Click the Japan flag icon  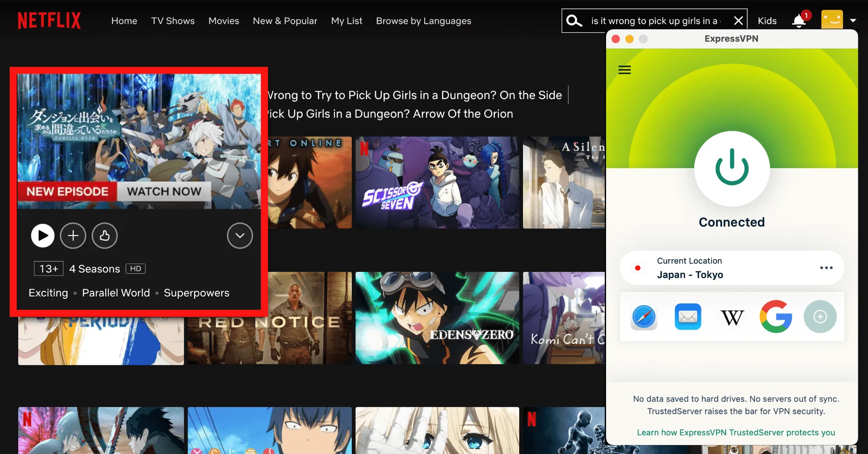point(637,268)
